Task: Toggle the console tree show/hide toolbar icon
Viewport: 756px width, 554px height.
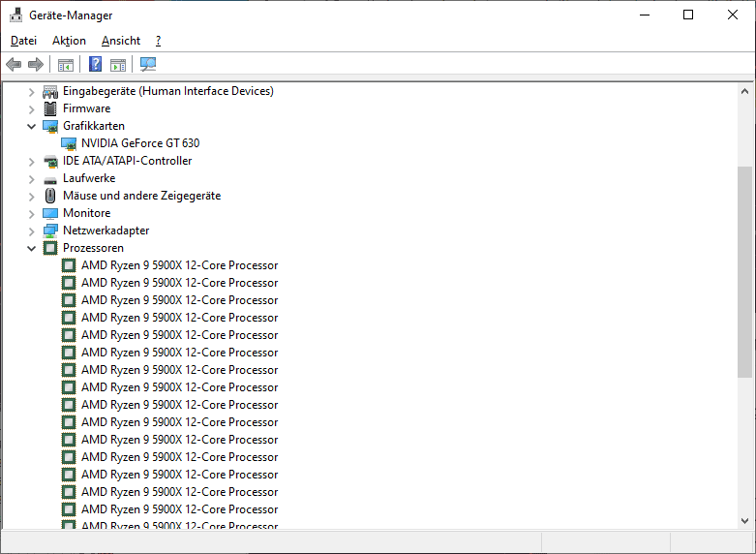Action: [x=66, y=64]
